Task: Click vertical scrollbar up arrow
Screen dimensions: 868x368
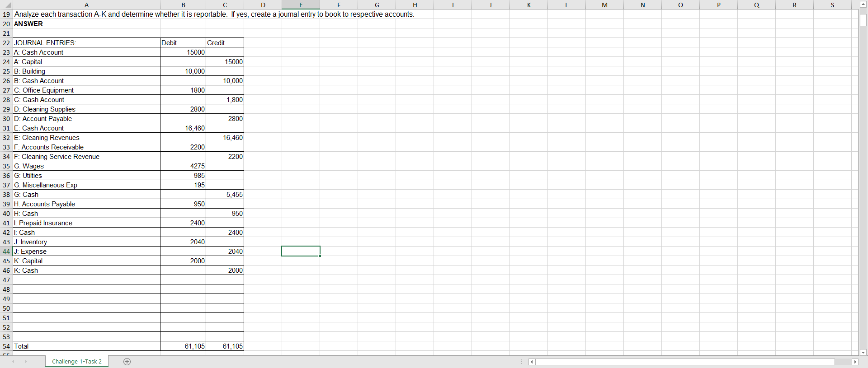Action: coord(863,5)
